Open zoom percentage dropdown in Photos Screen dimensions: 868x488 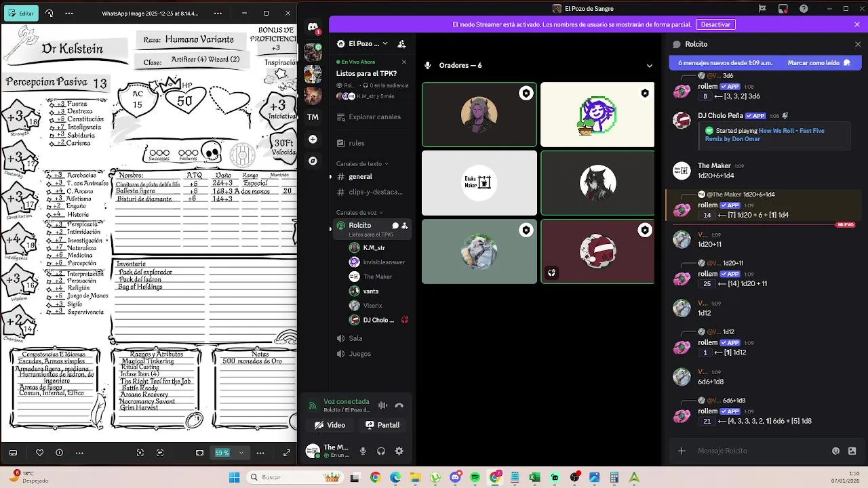tap(241, 452)
